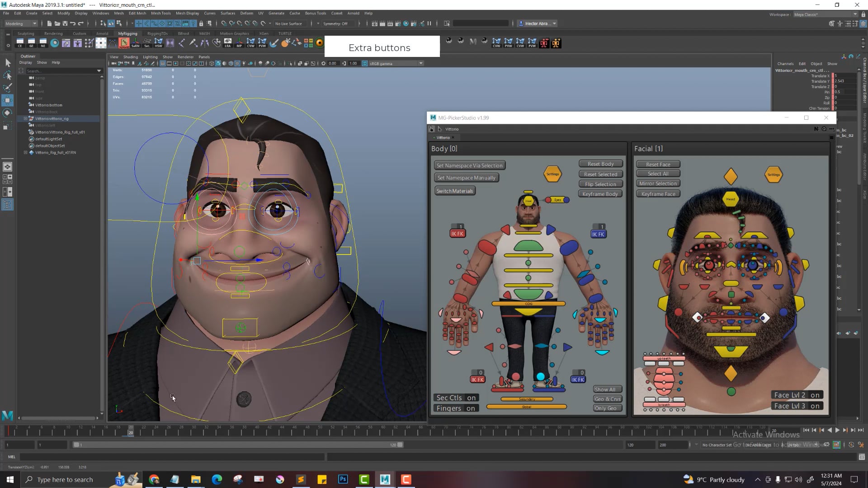The width and height of the screenshot is (868, 488).
Task: Open the Maya Classic workspace dropdown
Action: coord(826,14)
